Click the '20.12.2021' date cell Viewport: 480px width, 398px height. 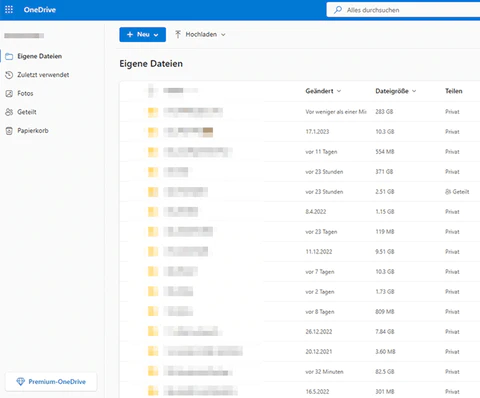click(x=319, y=352)
